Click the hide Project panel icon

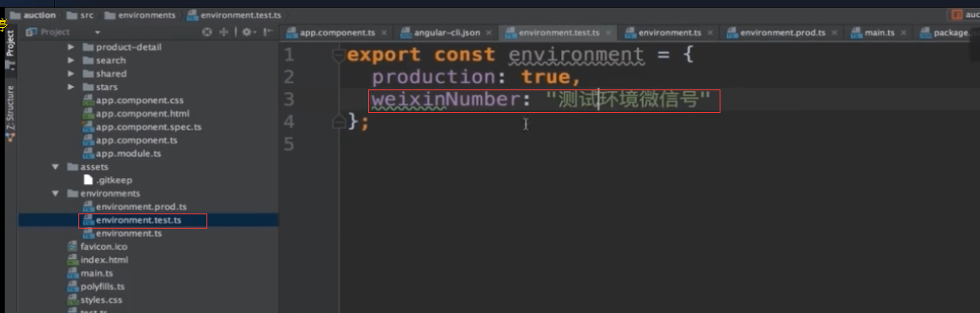[x=267, y=32]
